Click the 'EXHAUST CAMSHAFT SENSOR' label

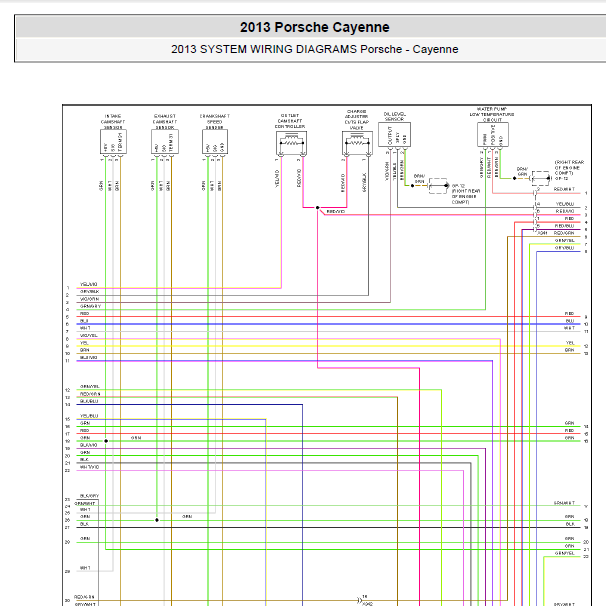[165, 122]
